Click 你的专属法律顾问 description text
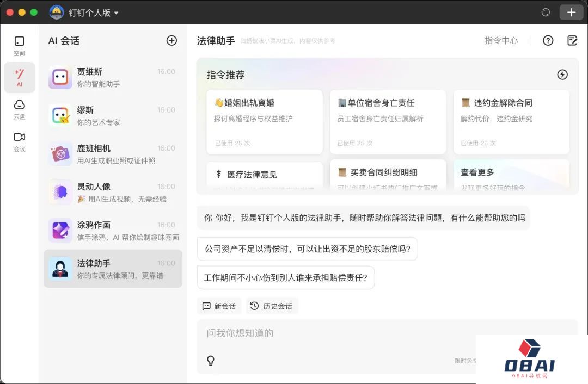This screenshot has height=384, width=588. pyautogui.click(x=120, y=275)
